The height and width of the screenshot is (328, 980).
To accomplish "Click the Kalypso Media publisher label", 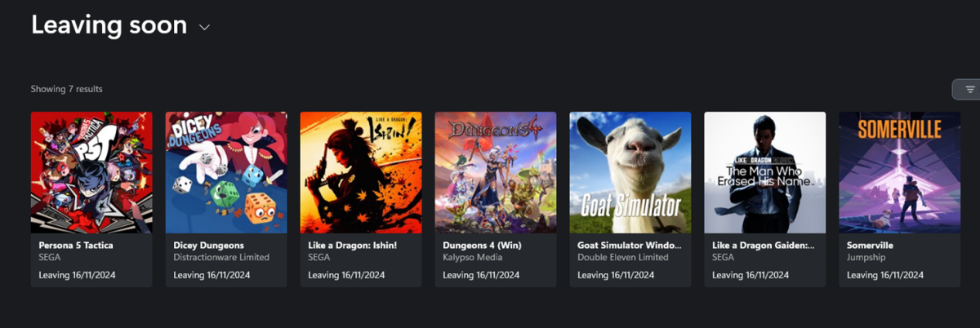I will click(471, 258).
